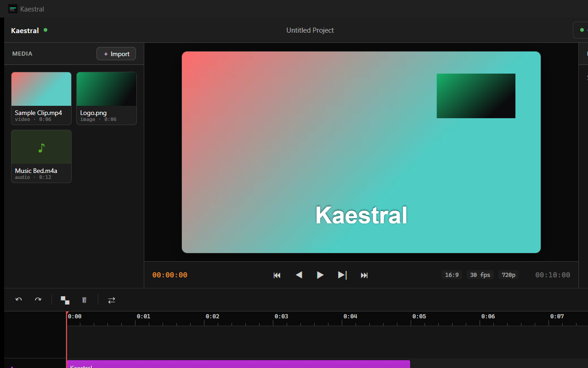Image resolution: width=588 pixels, height=368 pixels.
Task: Undo the last timeline edit
Action: [x=19, y=300]
